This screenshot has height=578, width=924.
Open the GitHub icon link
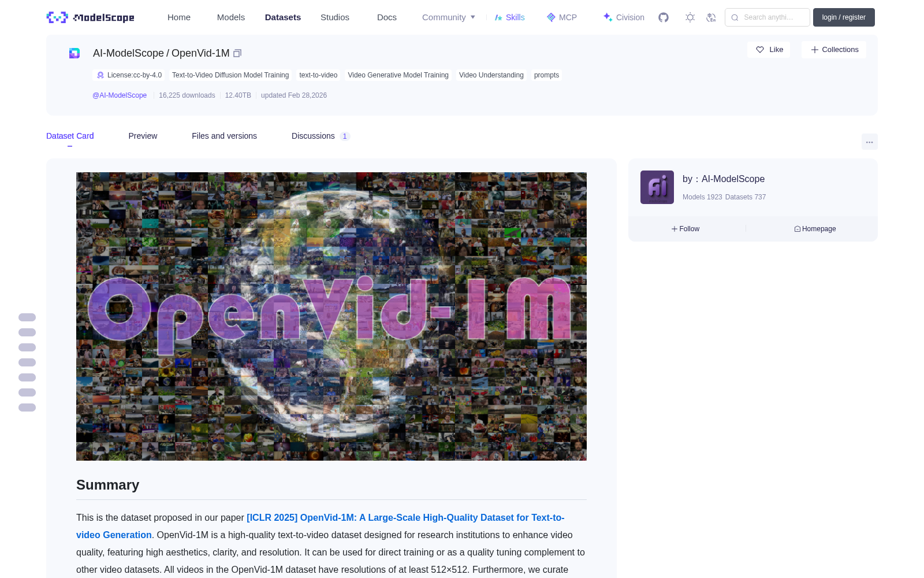click(664, 17)
